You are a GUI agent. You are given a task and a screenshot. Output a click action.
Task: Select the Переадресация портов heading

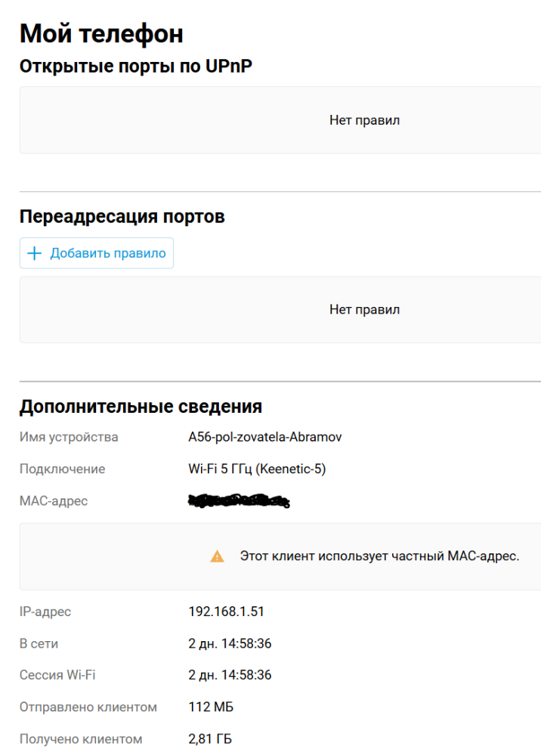pyautogui.click(x=122, y=217)
